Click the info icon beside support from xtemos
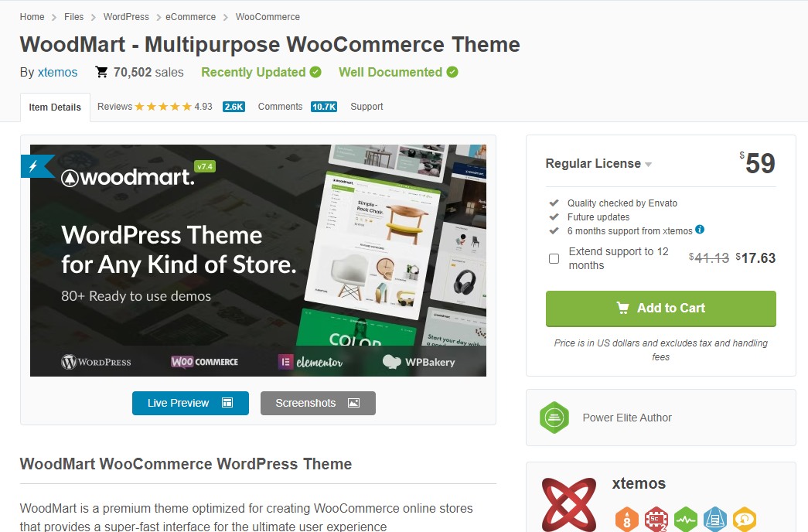The width and height of the screenshot is (808, 532). click(699, 230)
